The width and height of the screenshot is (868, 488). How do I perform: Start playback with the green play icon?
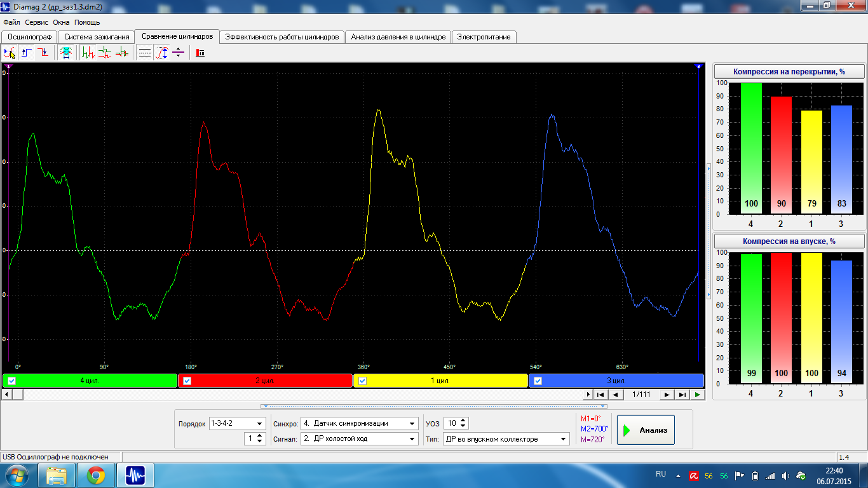click(x=698, y=395)
